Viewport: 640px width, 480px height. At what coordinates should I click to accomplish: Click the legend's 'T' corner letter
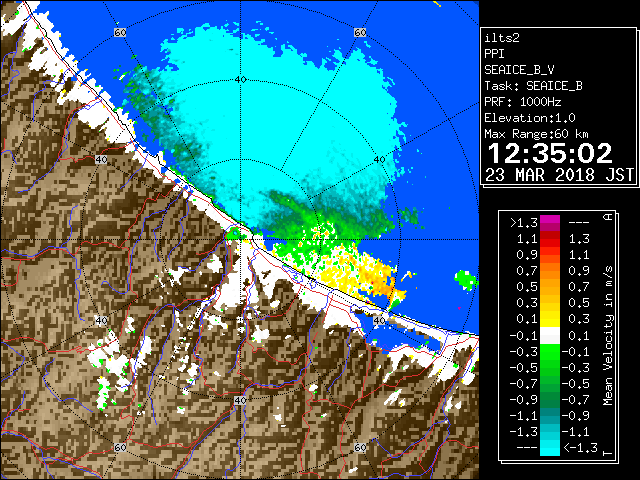pyautogui.click(x=608, y=453)
